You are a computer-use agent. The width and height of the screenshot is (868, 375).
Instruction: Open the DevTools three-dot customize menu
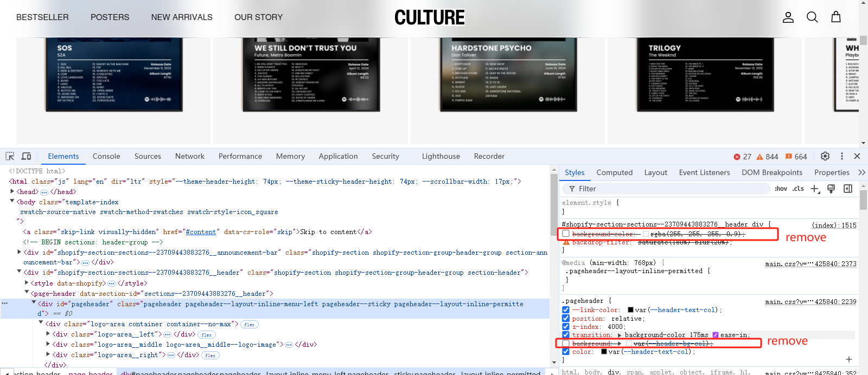842,156
